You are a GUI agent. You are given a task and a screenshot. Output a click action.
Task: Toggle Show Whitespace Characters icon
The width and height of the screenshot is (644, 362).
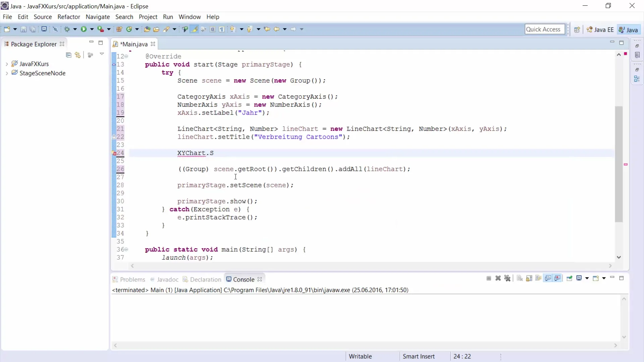(222, 29)
